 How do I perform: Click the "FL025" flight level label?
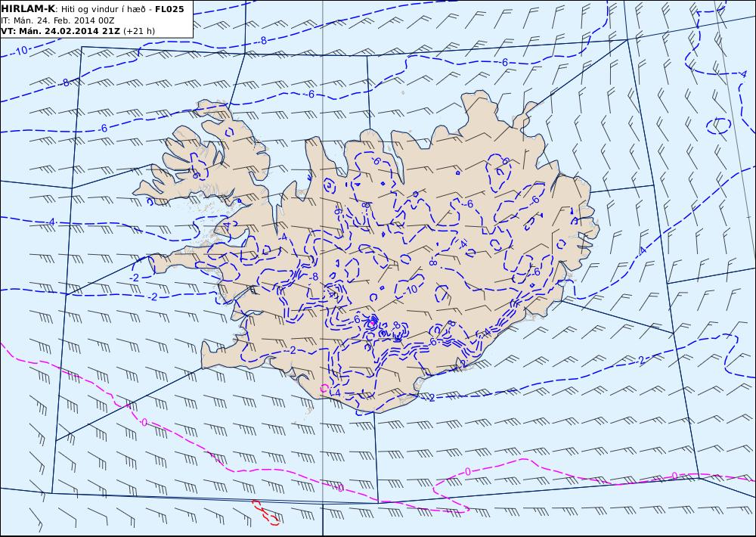tap(169, 9)
